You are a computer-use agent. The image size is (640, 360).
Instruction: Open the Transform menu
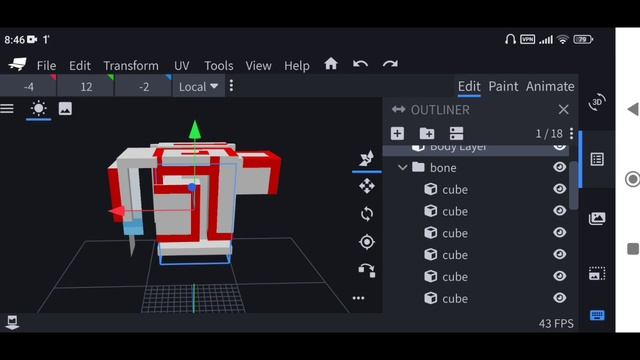tap(131, 66)
